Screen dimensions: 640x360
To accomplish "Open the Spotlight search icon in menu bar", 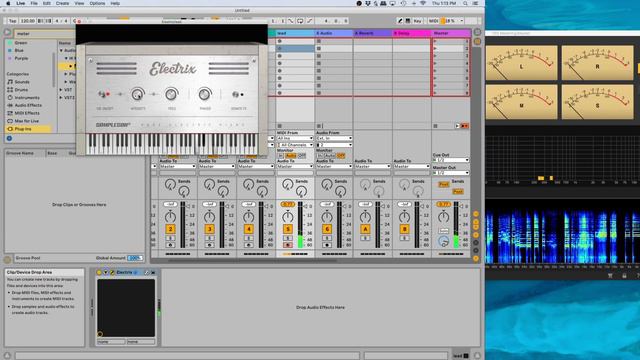I will pos(465,3).
